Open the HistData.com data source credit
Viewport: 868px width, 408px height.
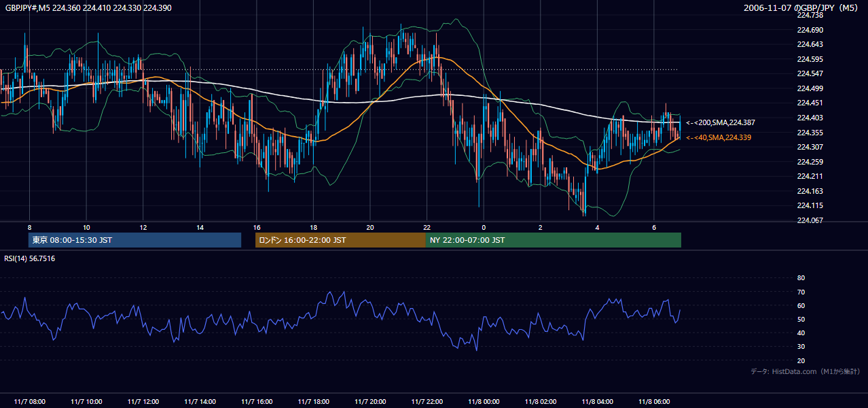point(806,371)
